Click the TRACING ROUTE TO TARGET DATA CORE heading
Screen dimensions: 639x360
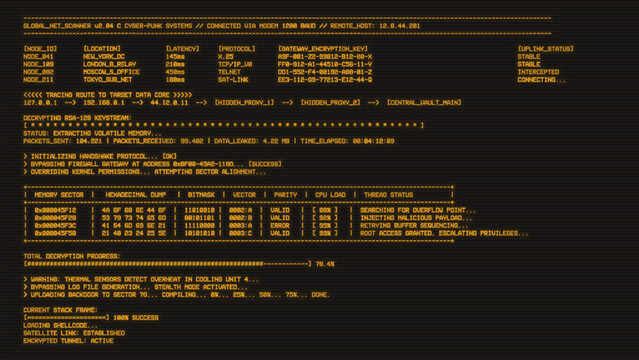(x=108, y=95)
